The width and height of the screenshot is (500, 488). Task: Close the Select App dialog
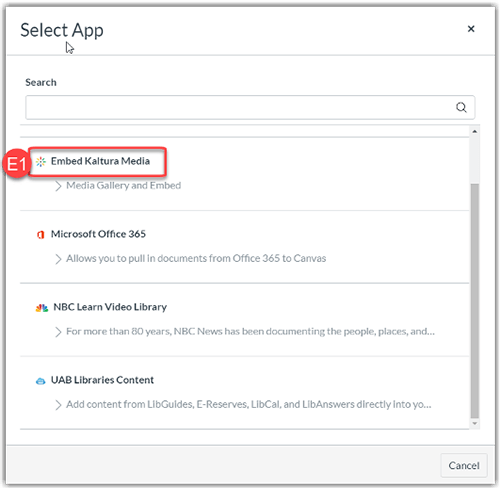click(x=471, y=29)
